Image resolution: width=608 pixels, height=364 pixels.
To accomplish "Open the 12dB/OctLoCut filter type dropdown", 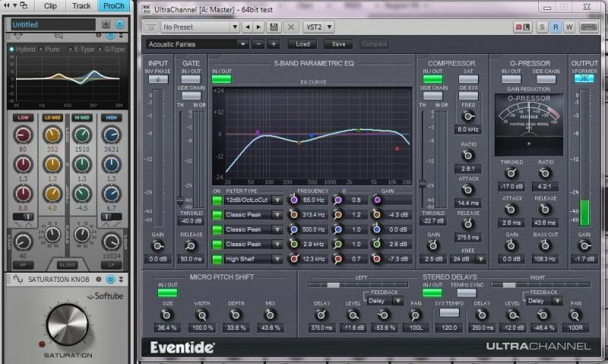I will click(277, 200).
